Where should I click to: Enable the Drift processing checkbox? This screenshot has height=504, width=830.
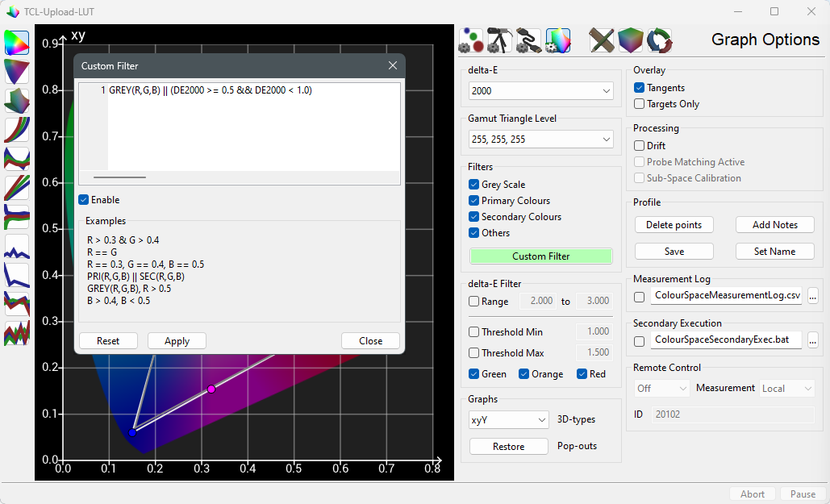[x=639, y=146]
